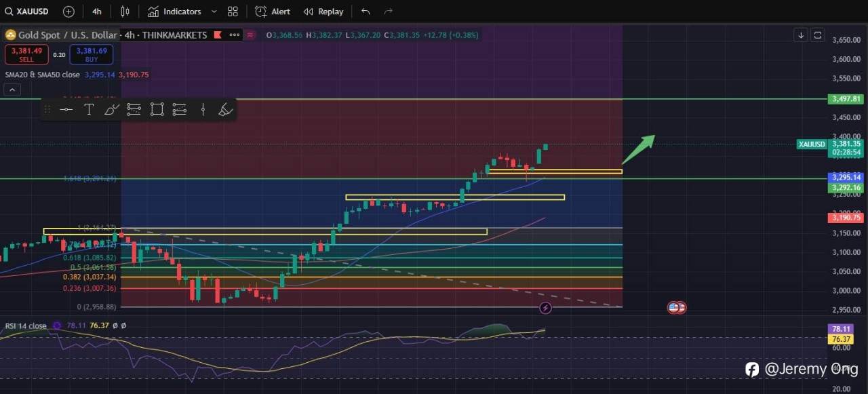Viewport: 868px width, 394px height.
Task: Click the green 3,292.16 price label
Action: (846, 188)
